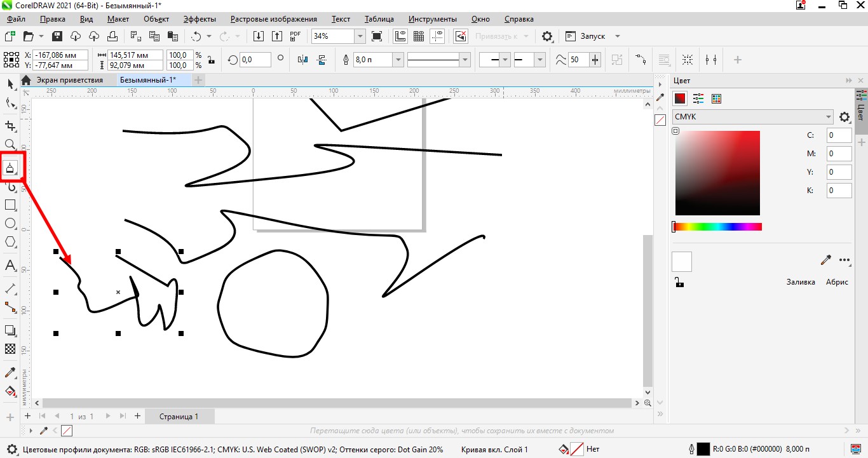Click the rotation angle field
Screen dimensions: 868x458
254,60
